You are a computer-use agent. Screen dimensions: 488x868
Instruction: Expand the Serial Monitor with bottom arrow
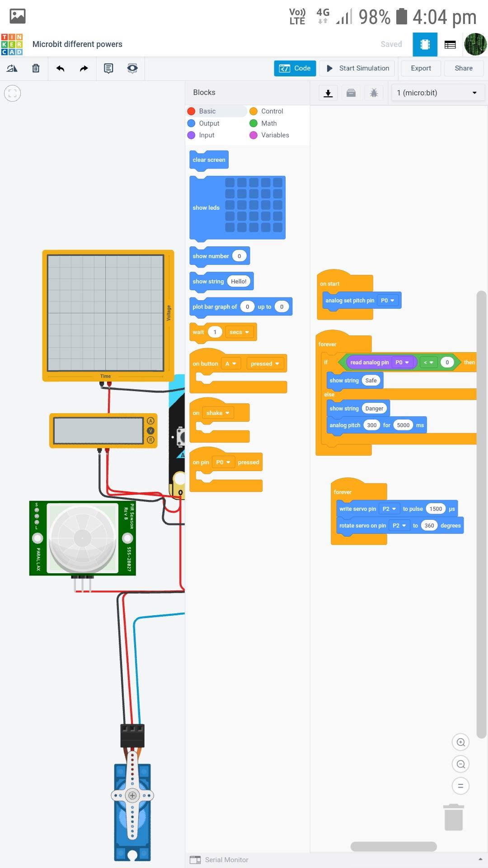coord(480,859)
